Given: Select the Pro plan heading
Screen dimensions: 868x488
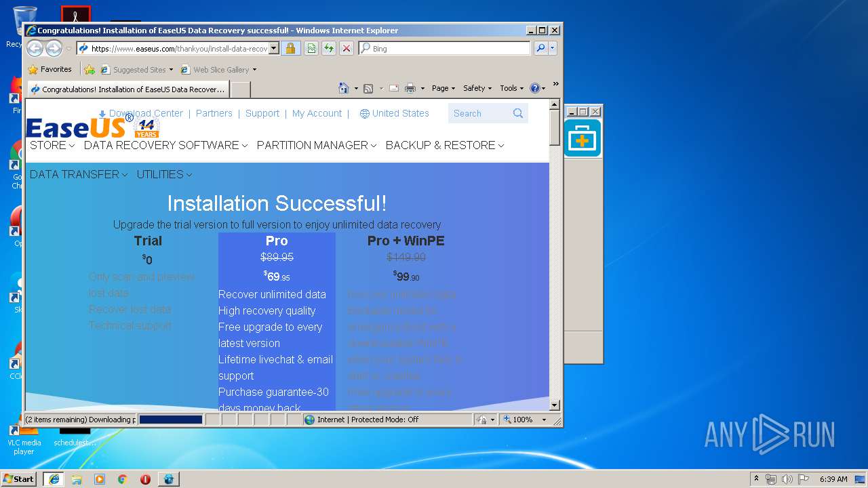Looking at the screenshot, I should click(x=277, y=241).
